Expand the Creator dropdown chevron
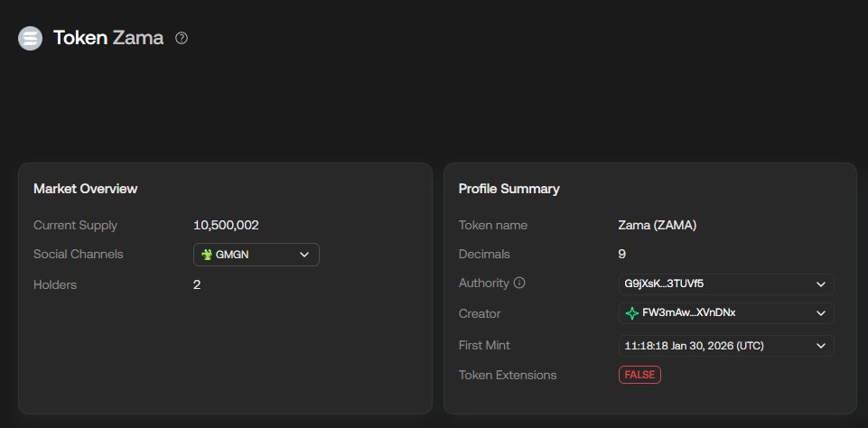868x428 pixels. click(820, 313)
